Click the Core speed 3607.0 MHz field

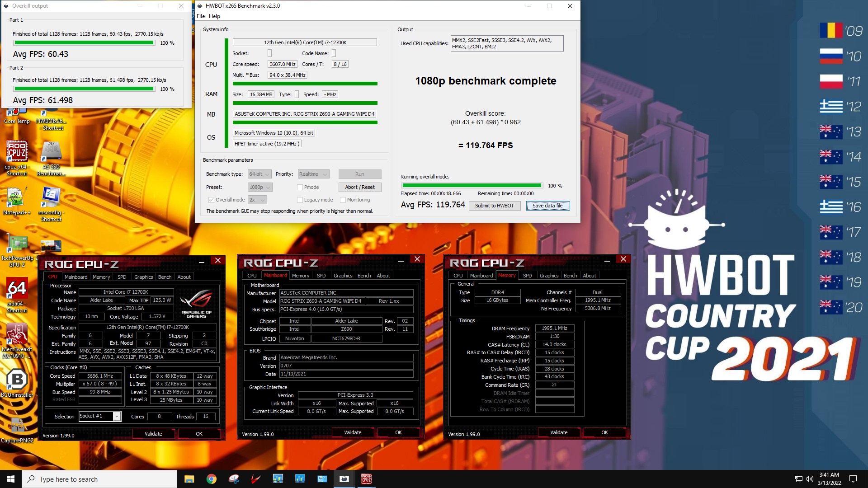283,64
